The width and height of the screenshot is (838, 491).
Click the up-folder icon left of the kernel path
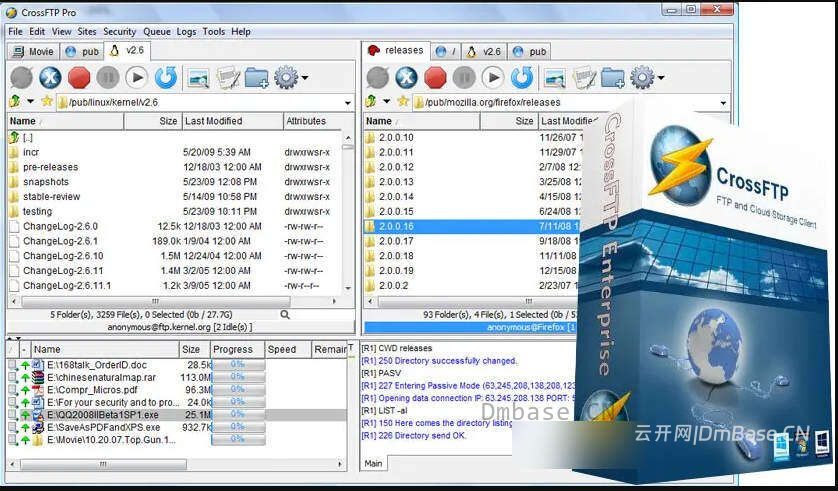click(x=14, y=101)
